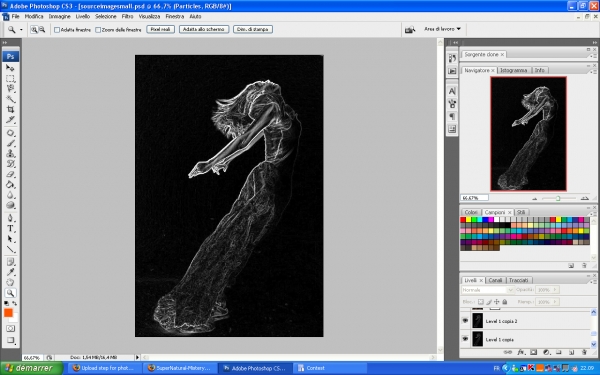
Task: Create new adjustment layer
Action: coord(546,352)
